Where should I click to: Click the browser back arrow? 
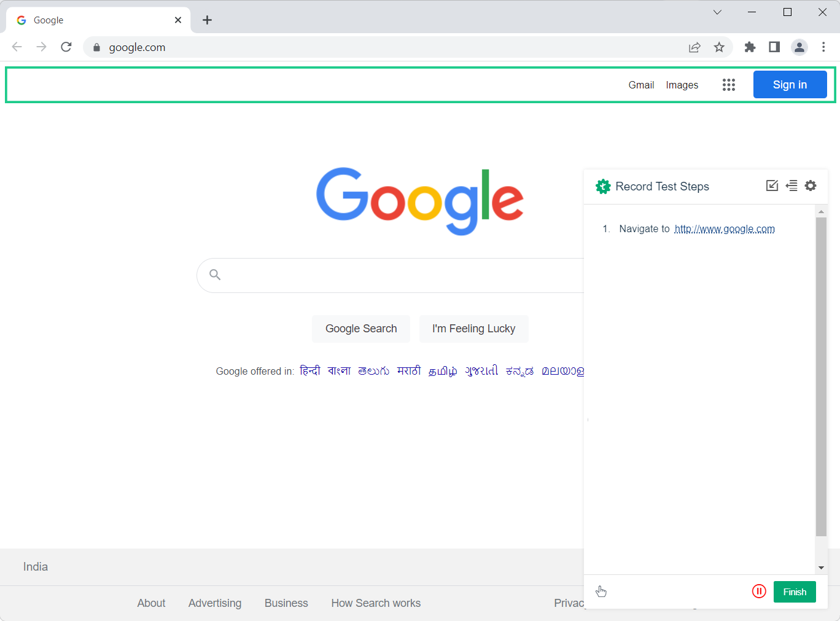coord(17,47)
